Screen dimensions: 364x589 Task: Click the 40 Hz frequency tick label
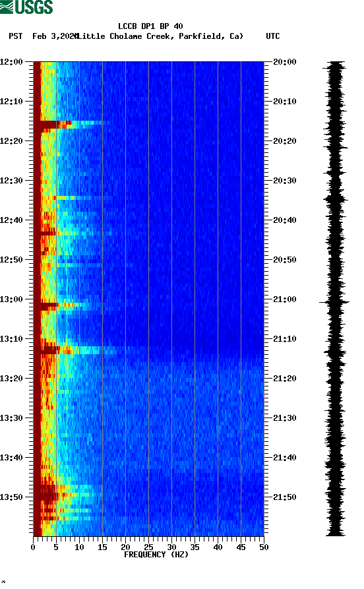point(218,547)
